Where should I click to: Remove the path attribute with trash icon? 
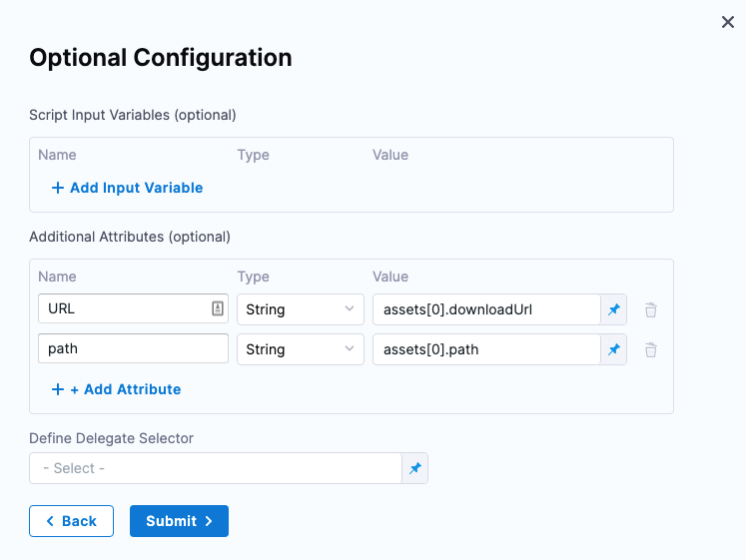(x=651, y=349)
